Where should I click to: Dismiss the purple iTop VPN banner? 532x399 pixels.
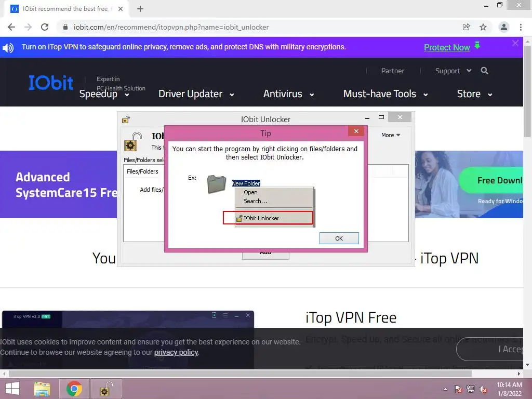click(515, 43)
